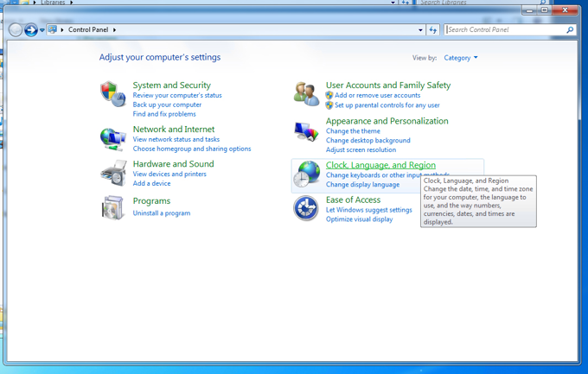The width and height of the screenshot is (588, 374).
Task: Open Hardware and Sound heading link
Action: coord(173,164)
